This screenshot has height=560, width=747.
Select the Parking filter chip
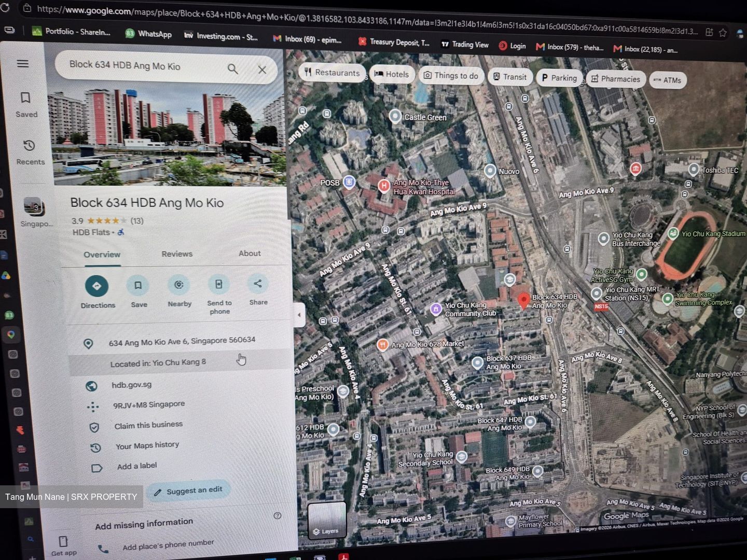559,78
